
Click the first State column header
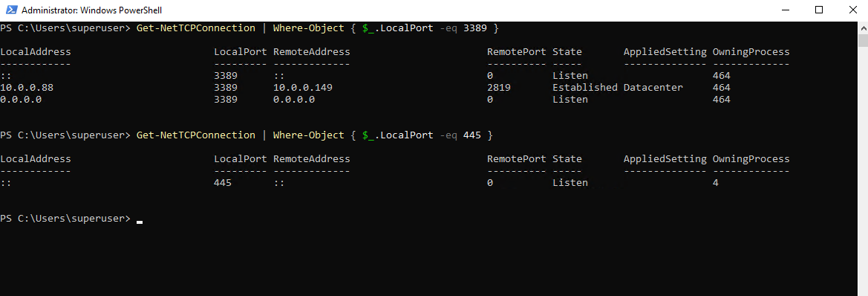point(567,52)
